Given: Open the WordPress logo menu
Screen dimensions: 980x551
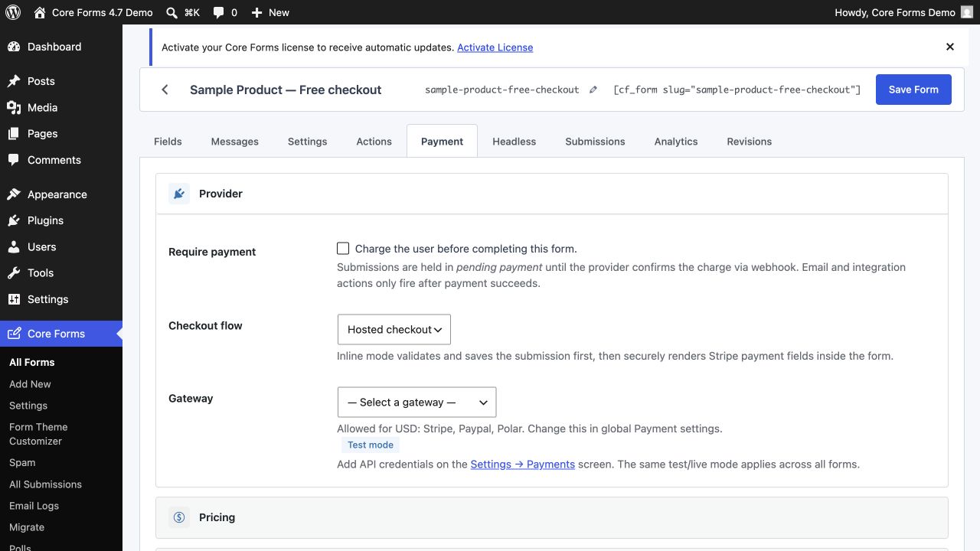Looking at the screenshot, I should [12, 12].
